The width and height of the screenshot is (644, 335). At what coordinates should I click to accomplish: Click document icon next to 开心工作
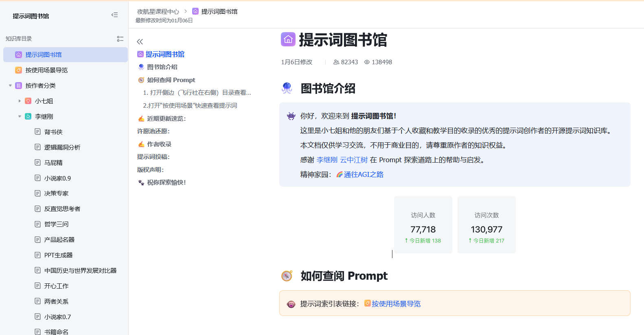click(38, 286)
